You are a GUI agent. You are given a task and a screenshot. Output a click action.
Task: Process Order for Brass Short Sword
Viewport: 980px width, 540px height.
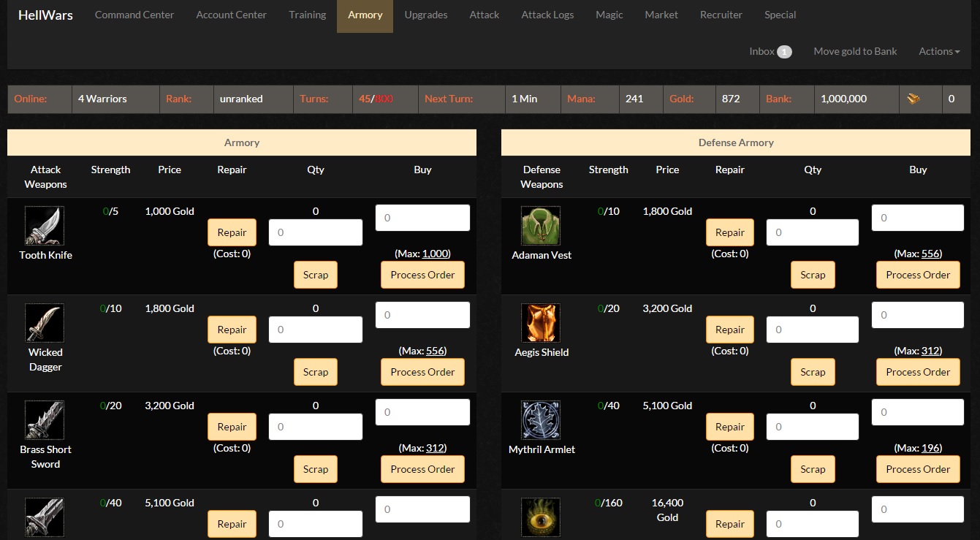click(422, 469)
